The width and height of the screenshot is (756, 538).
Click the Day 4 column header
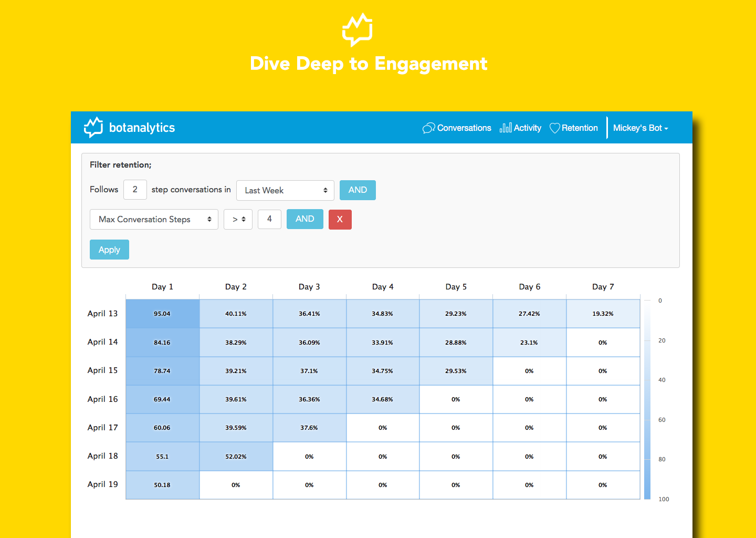(383, 287)
